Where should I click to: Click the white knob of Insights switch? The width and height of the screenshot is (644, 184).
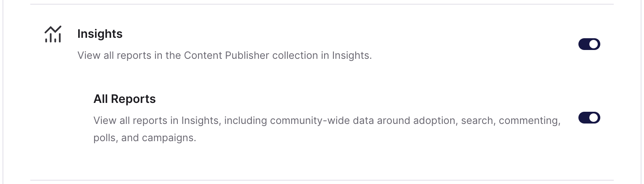[594, 44]
